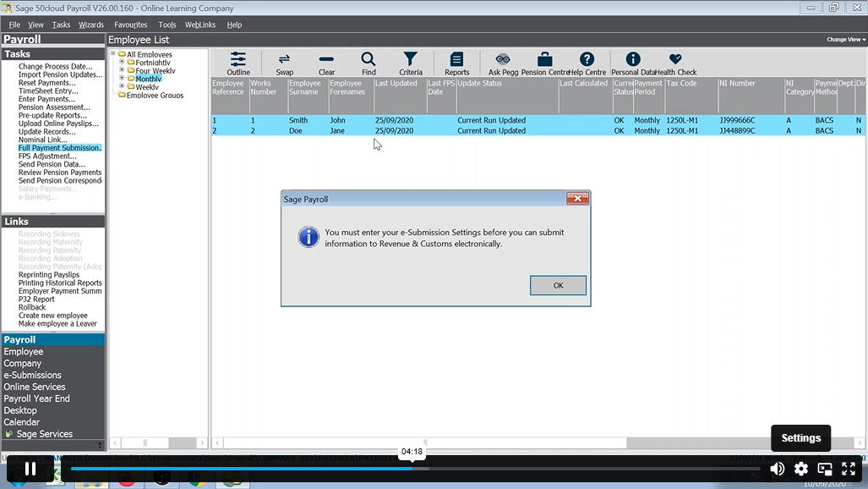Click the P32 Report link
Viewport: 868px width, 489px height.
[36, 299]
